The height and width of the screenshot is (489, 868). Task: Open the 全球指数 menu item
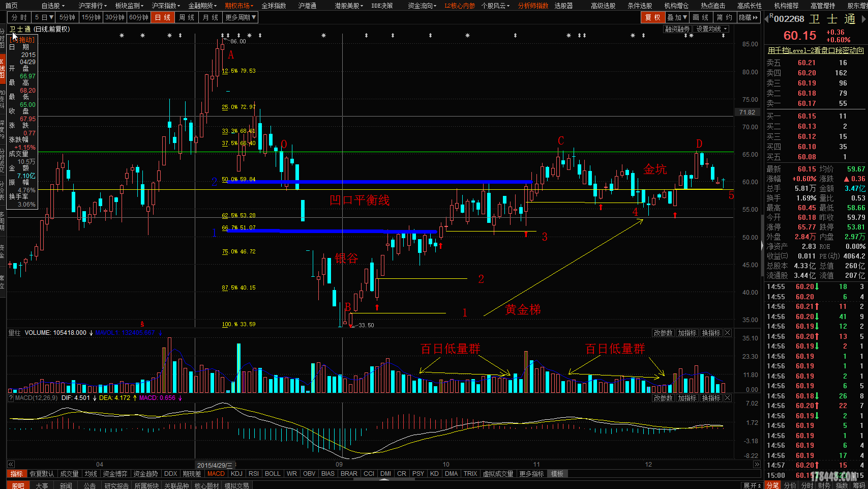(274, 6)
